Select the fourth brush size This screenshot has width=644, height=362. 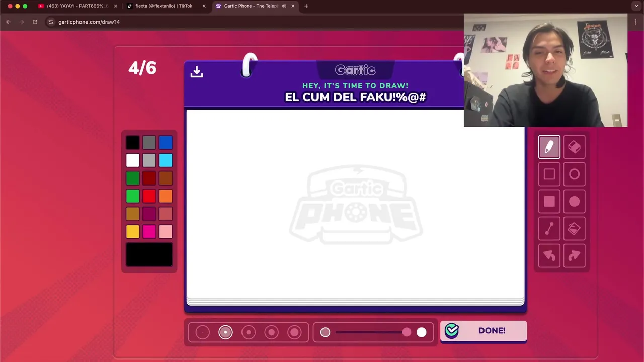(x=272, y=332)
